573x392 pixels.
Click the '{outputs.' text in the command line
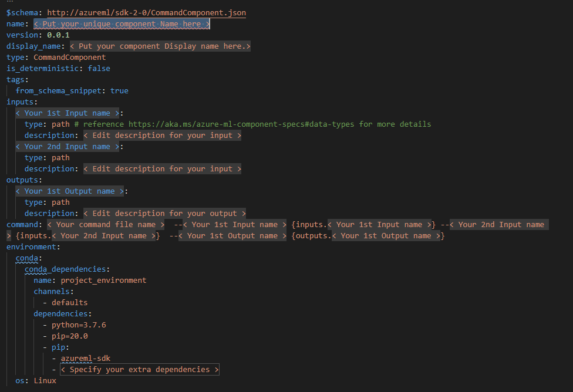coord(311,236)
